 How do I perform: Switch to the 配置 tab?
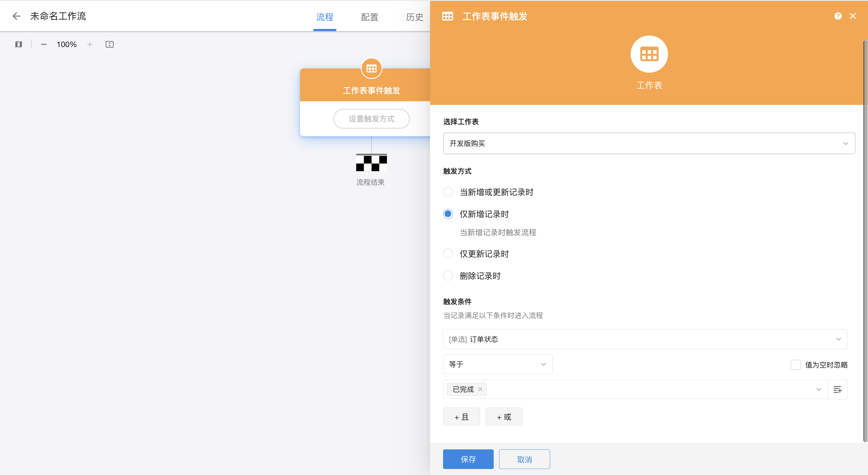pos(370,17)
